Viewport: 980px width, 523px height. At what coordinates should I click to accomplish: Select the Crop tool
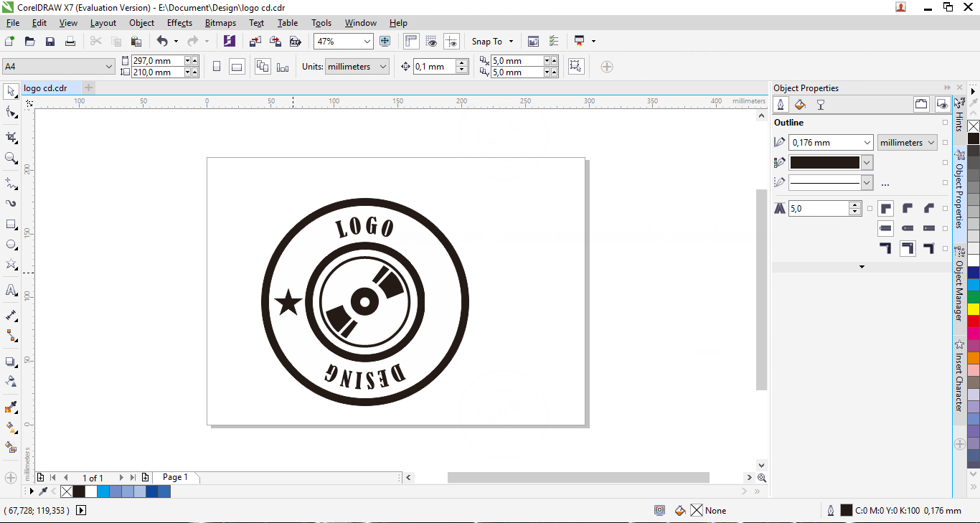[11, 136]
